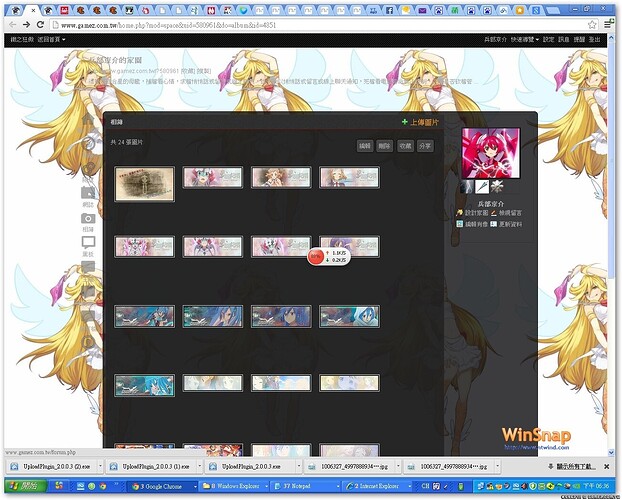Open the Chrome menu at toolbar end
The image size is (622, 500).
pos(609,24)
